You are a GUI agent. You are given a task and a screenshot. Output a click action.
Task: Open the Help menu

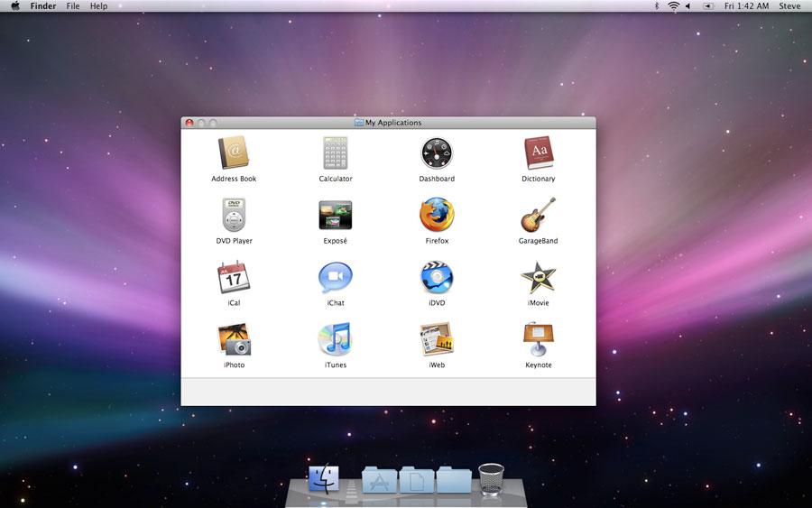click(x=99, y=6)
